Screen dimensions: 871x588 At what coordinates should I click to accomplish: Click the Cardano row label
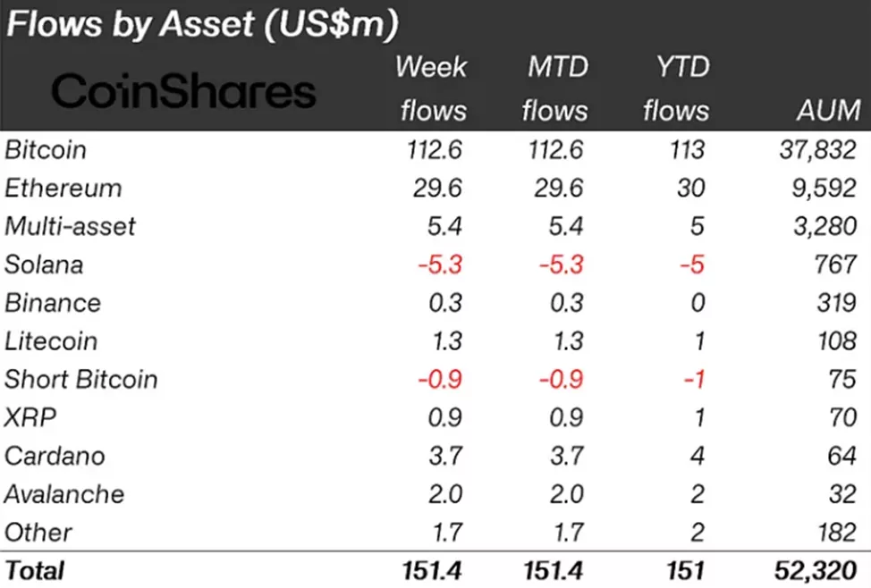(55, 456)
